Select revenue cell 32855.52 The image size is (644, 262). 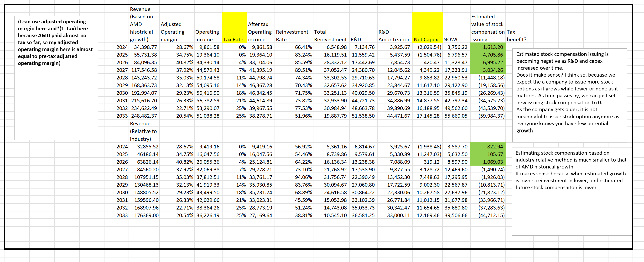pos(144,147)
